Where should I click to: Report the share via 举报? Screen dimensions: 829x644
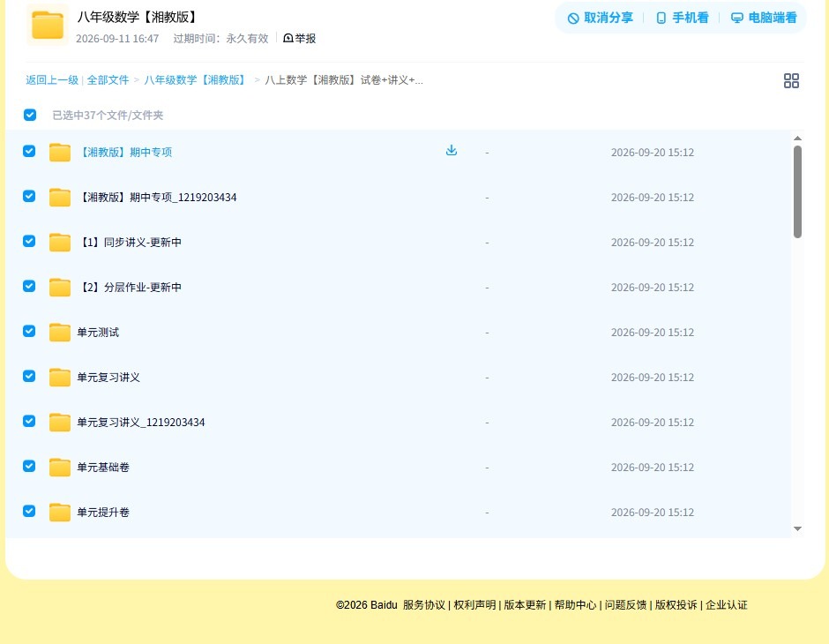tap(300, 38)
